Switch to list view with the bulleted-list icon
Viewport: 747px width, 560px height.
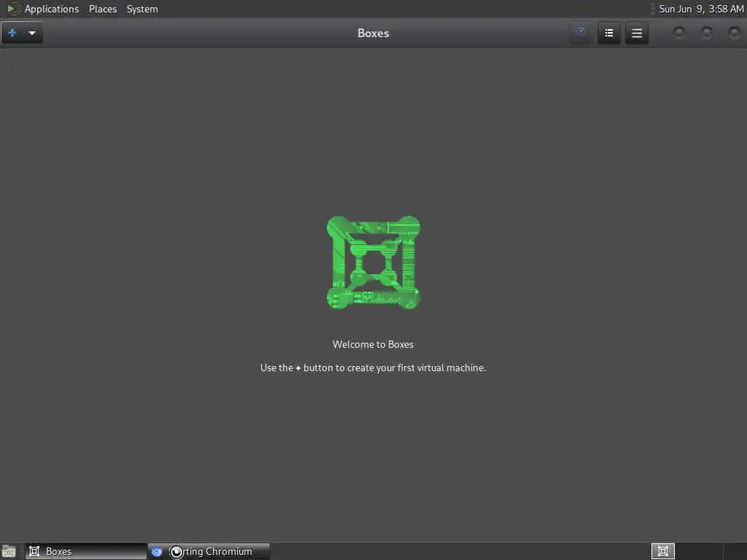pos(609,33)
